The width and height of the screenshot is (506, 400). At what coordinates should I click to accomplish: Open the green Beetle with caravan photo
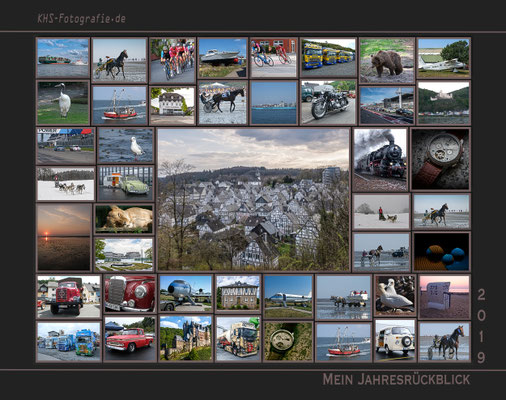(126, 183)
